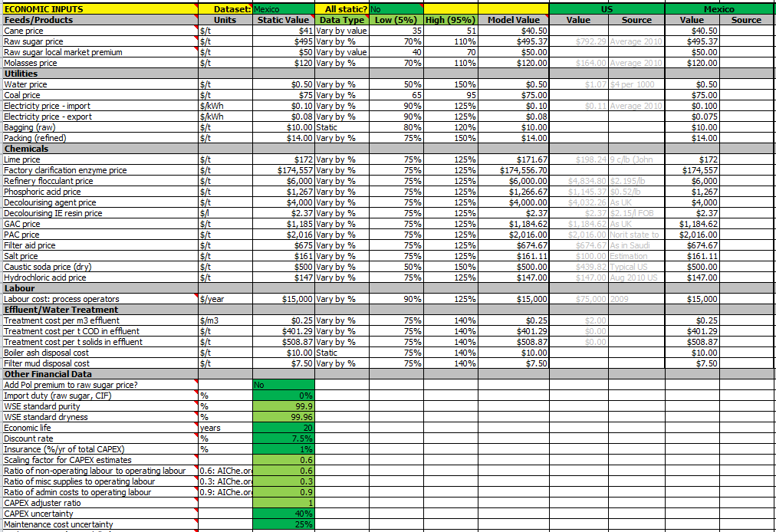Click the US source '9 c/lb (John'
This screenshot has width=776, height=532.
tap(636, 159)
